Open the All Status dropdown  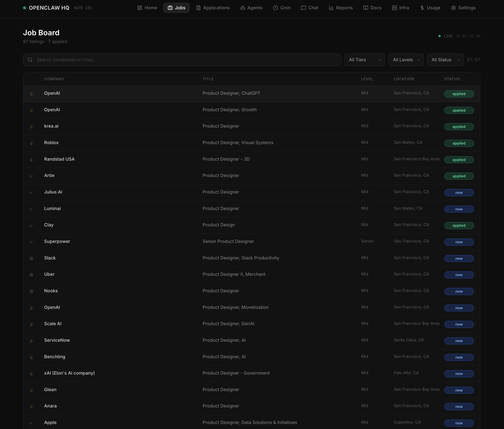click(445, 60)
